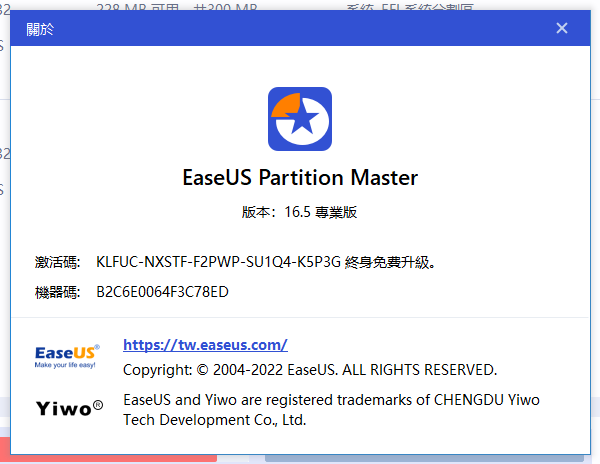Image resolution: width=600 pixels, height=464 pixels.
Task: Click the 關於 dialog title
Action: (x=40, y=29)
